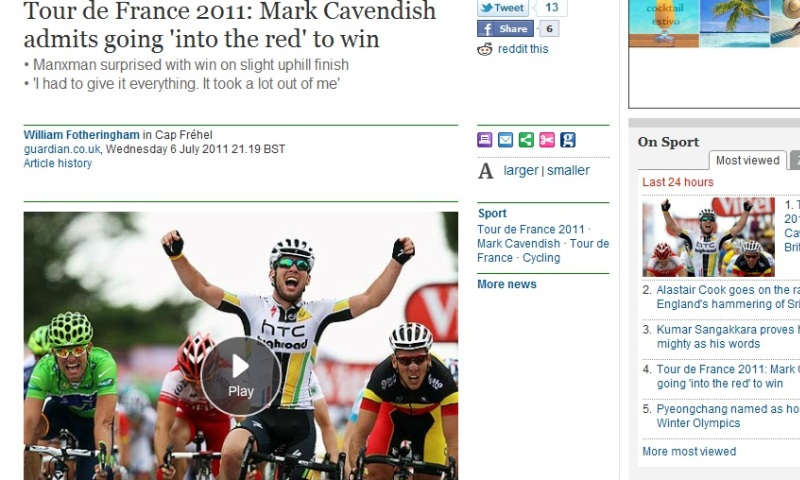Click the blue email envelope icon
The image size is (800, 480).
[505, 140]
